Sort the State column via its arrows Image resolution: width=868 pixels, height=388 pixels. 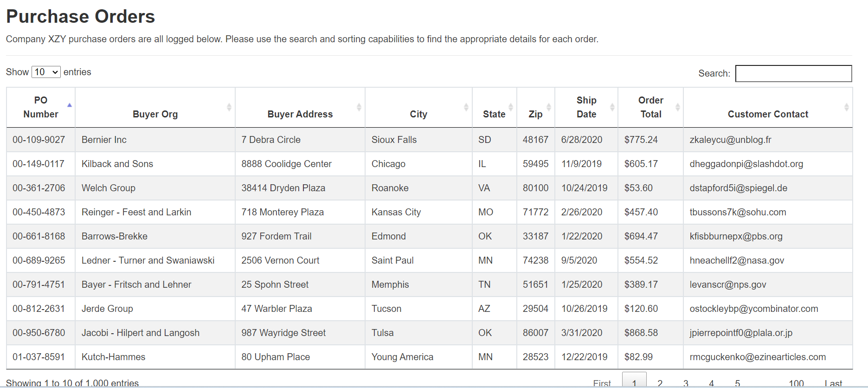click(x=510, y=107)
